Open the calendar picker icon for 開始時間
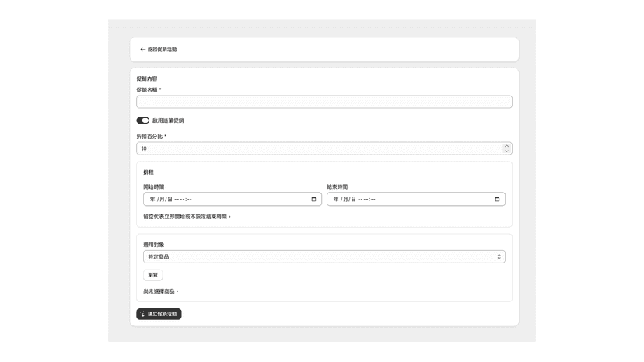This screenshot has height=362, width=644. [x=313, y=199]
